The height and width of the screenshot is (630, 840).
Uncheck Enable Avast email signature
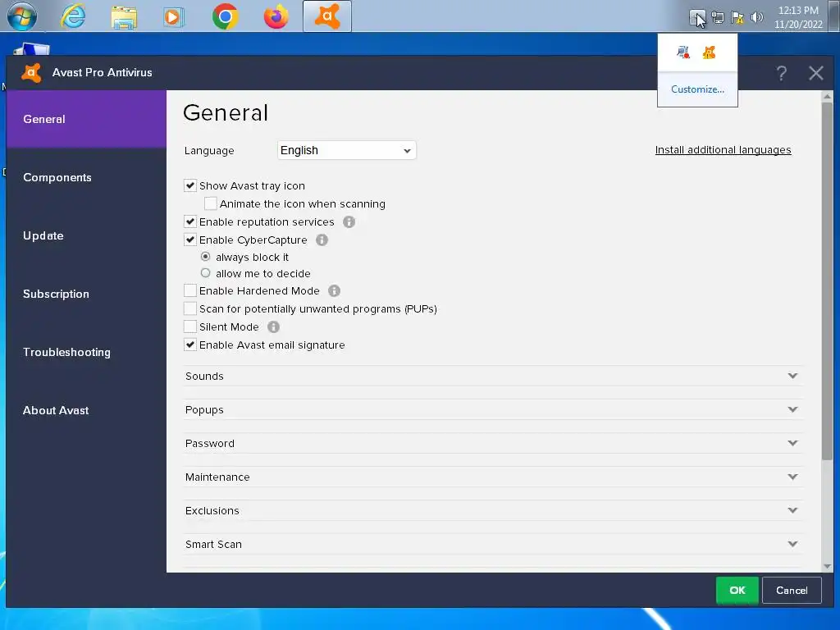(190, 345)
